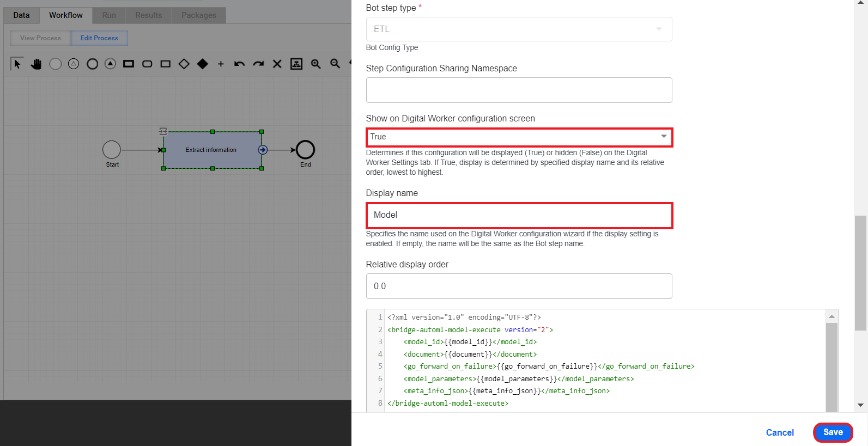Click the configuration panel scrollbar thumb
Screen dimensions: 868x446
pyautogui.click(x=861, y=273)
